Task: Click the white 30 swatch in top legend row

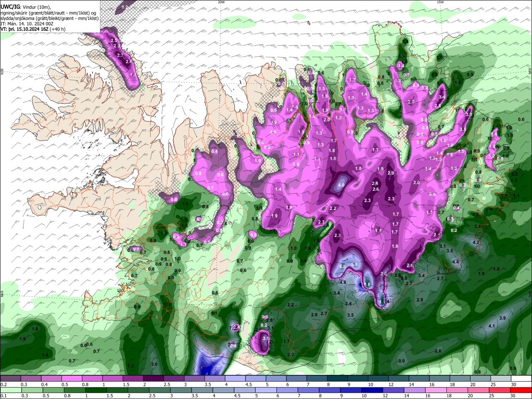Action: [521, 379]
